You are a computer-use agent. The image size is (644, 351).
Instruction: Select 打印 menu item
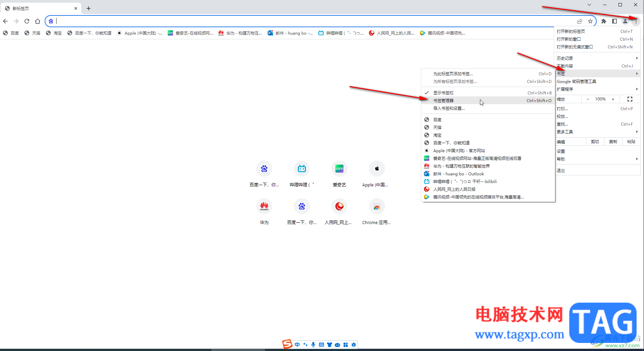point(597,108)
